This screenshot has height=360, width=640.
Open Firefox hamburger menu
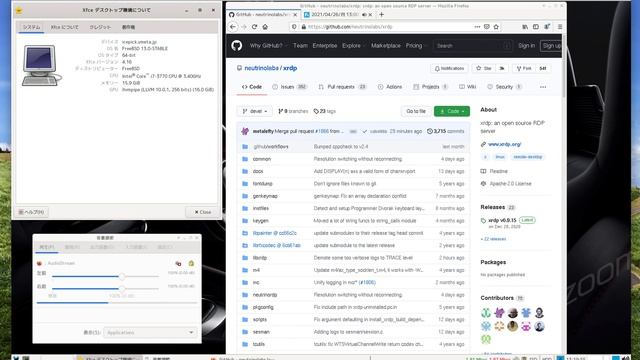[x=560, y=27]
